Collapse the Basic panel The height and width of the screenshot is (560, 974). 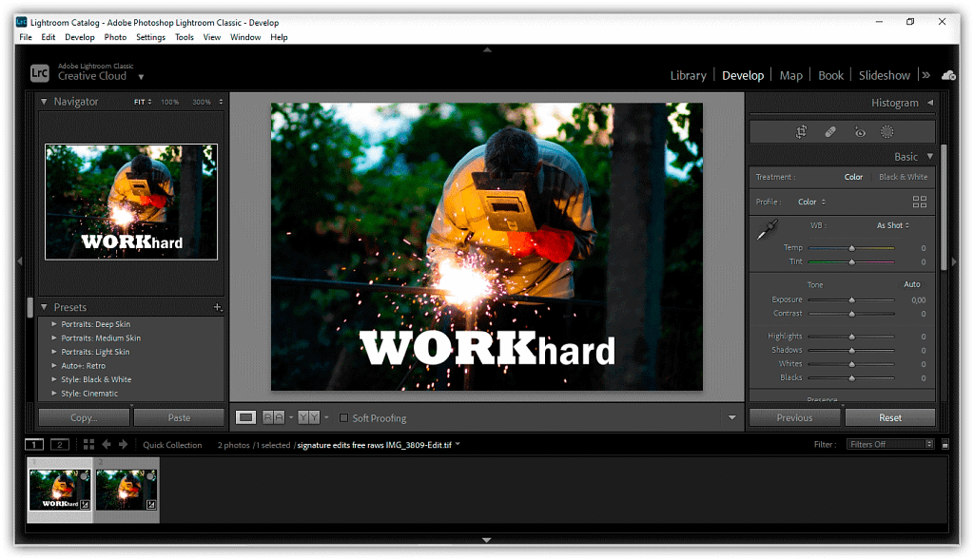pyautogui.click(x=930, y=157)
